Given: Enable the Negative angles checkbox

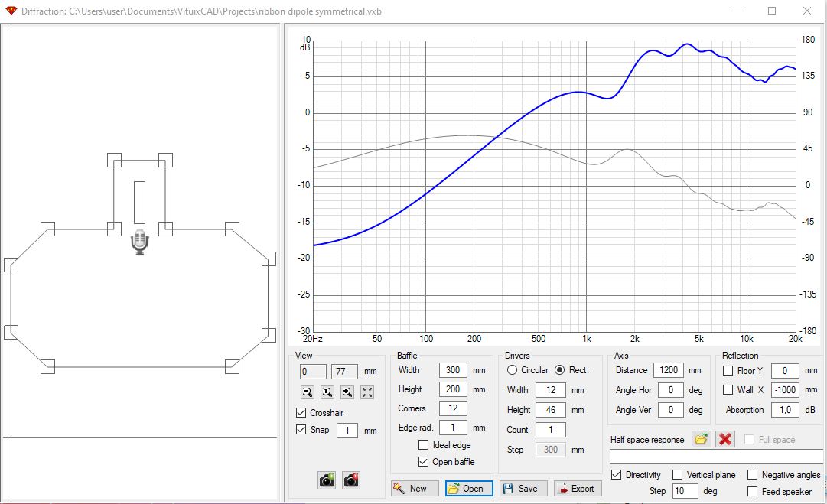Looking at the screenshot, I should 753,474.
